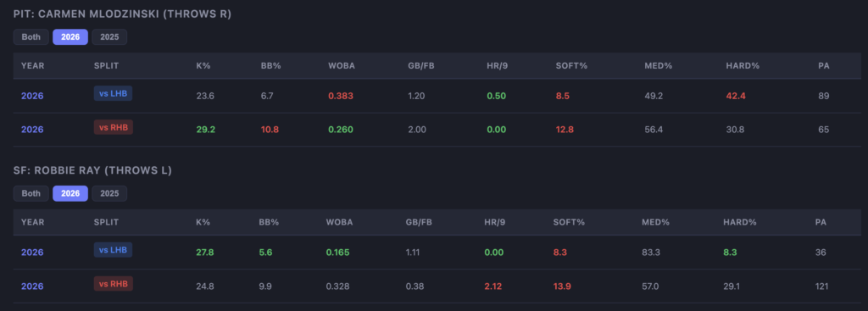The width and height of the screenshot is (868, 311).
Task: Click HR/9 column header in Robbie Ray table
Action: 496,222
